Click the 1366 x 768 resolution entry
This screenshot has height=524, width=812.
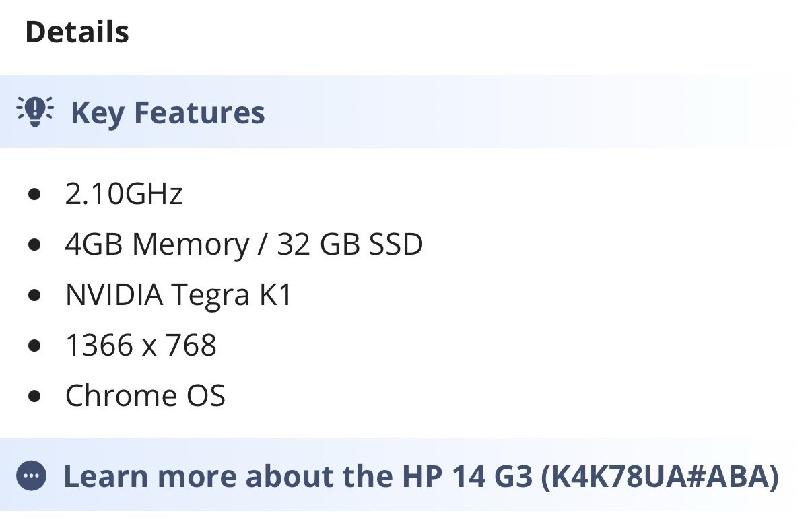(x=141, y=345)
